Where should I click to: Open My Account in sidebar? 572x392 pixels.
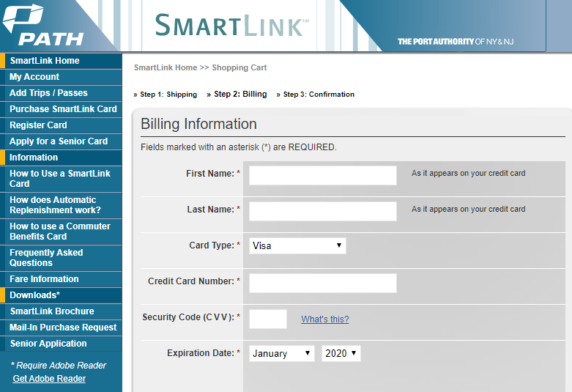pyautogui.click(x=61, y=77)
